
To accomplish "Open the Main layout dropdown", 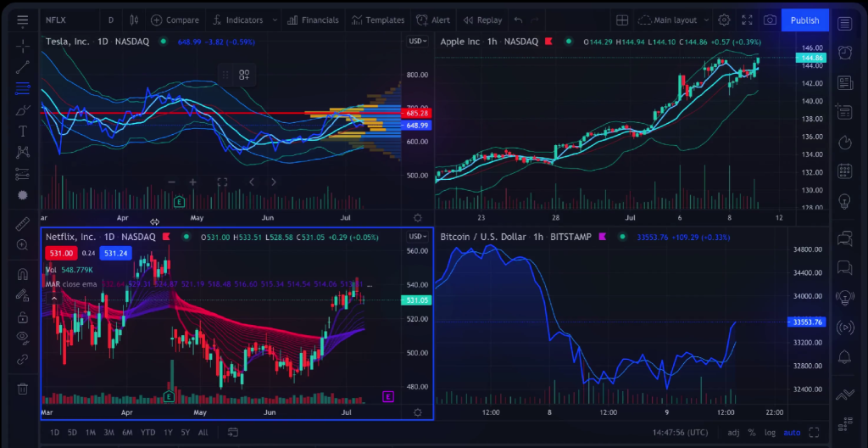I will tap(674, 20).
